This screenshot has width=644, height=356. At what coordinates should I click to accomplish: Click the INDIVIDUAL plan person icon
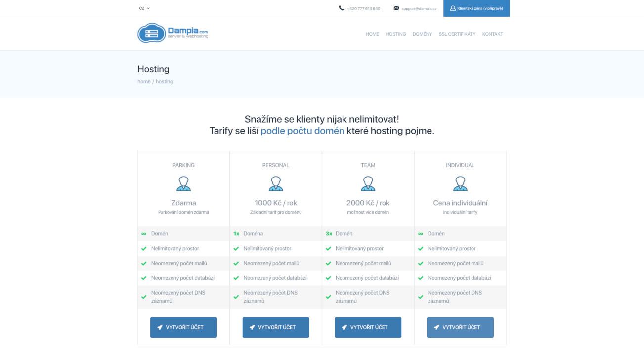click(460, 183)
